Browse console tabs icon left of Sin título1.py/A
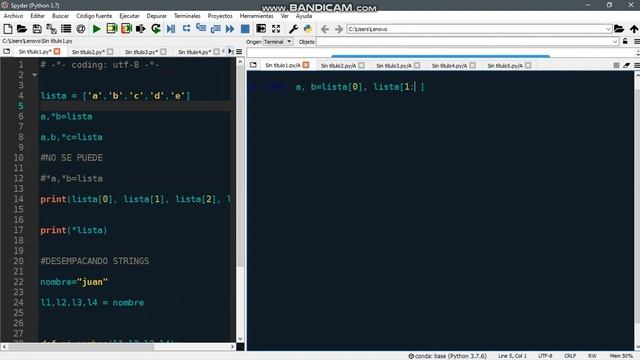Viewport: 640px width, 360px height. (x=253, y=65)
